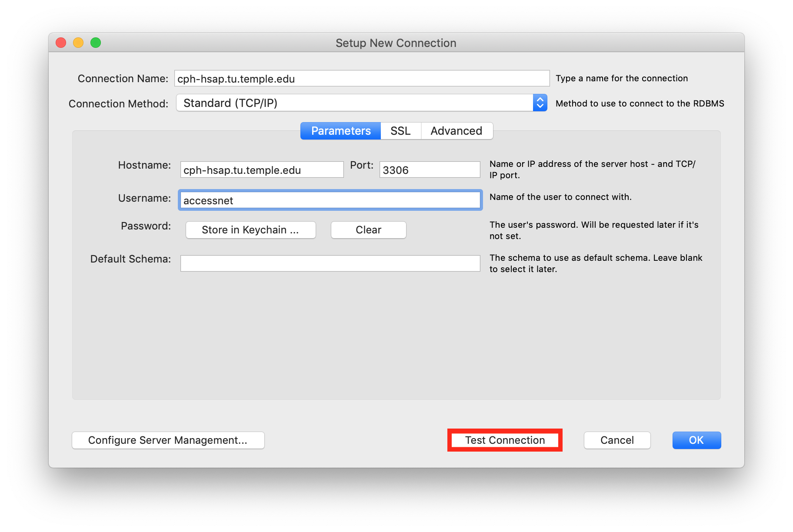Click 'Name of the user to connect with.' text
The height and width of the screenshot is (532, 793).
(x=560, y=197)
